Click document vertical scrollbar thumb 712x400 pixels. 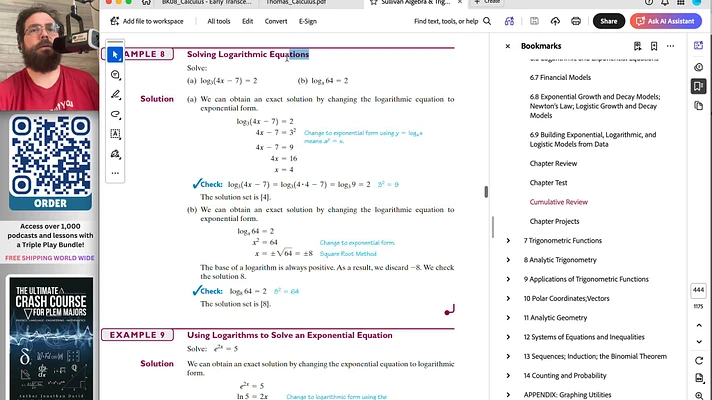[486, 192]
